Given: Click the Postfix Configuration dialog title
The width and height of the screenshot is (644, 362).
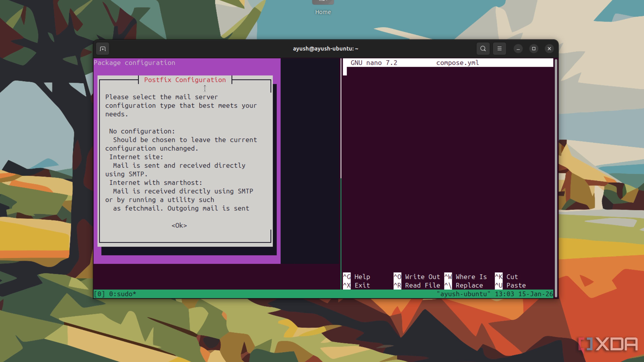Looking at the screenshot, I should (185, 80).
